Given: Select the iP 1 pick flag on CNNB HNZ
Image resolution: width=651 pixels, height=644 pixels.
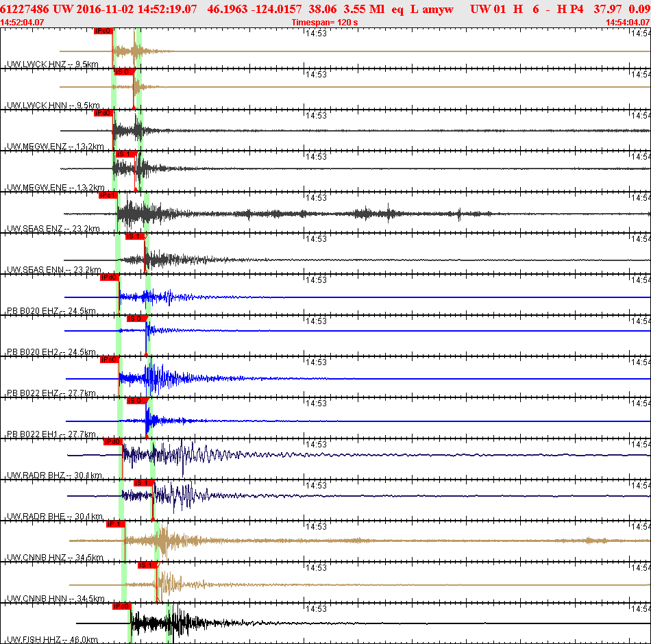Looking at the screenshot, I should point(116,524).
